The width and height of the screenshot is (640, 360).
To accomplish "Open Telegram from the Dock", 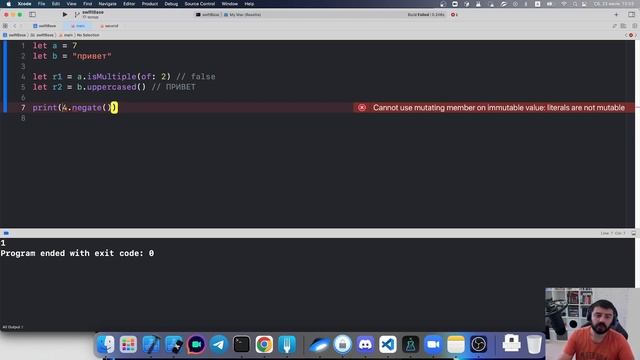I will click(x=219, y=344).
